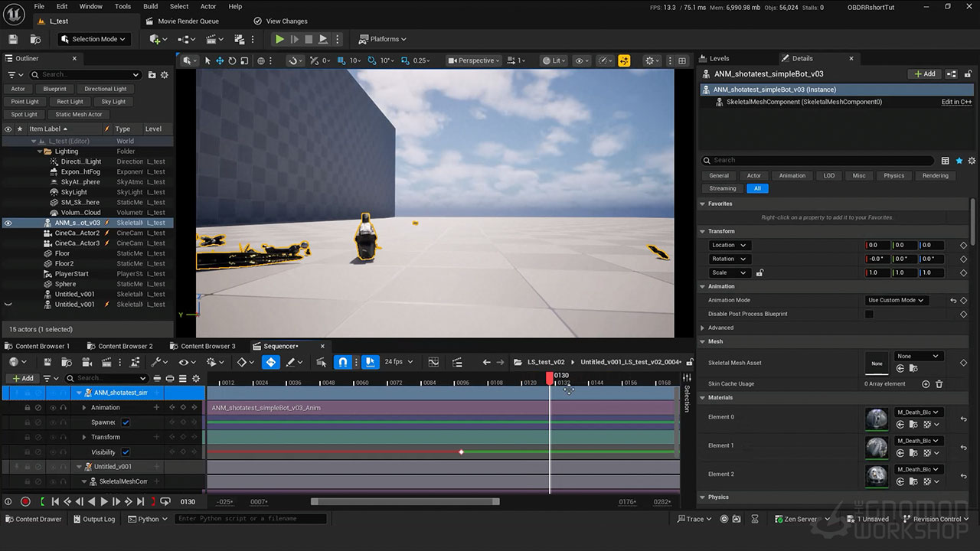The image size is (980, 551).
Task: Open the Animation Mode 'Use Custom Mode' dropdown
Action: [897, 300]
